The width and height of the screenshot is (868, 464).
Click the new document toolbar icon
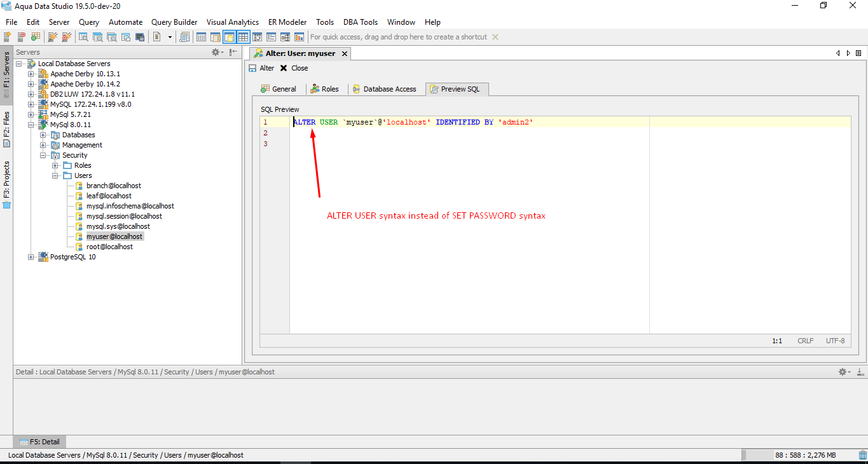pos(157,37)
